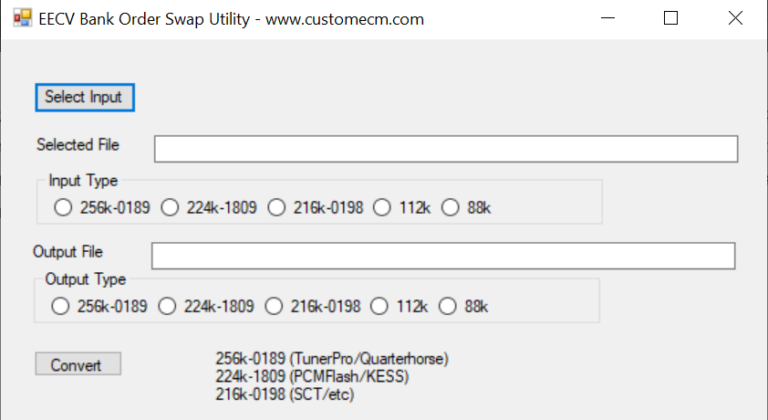Click the Select Input button
The image size is (768, 420).
[84, 97]
